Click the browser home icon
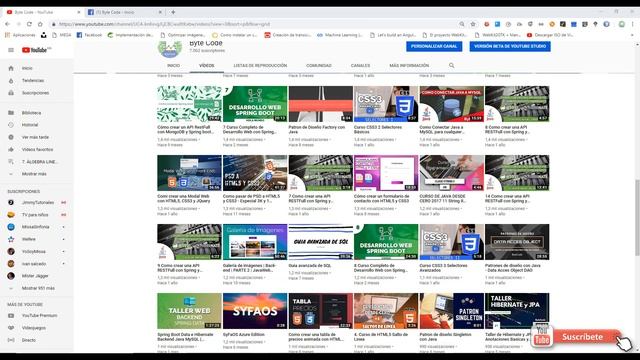Screen dimensions: 640x360 pos(40,24)
